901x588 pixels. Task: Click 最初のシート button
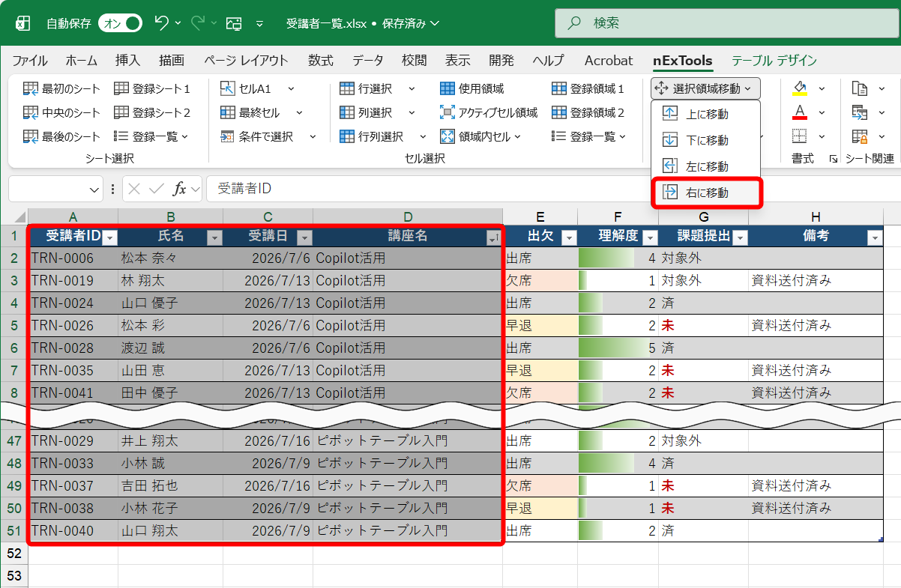click(61, 88)
